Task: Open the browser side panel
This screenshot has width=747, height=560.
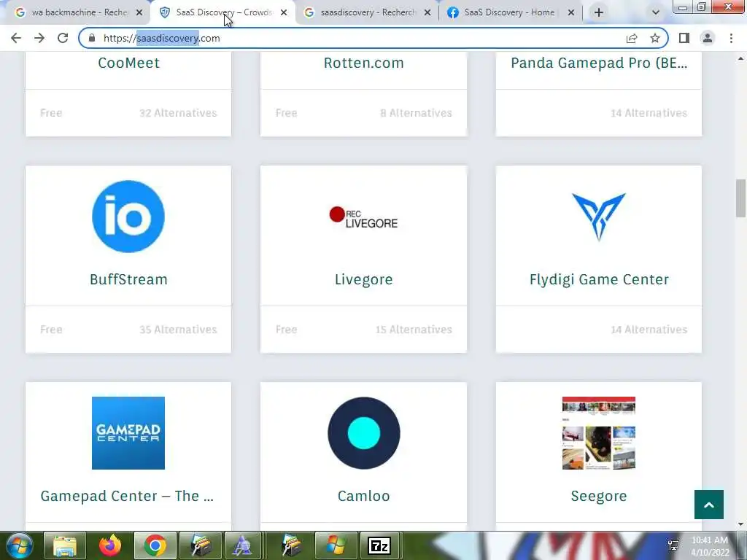Action: click(x=684, y=38)
